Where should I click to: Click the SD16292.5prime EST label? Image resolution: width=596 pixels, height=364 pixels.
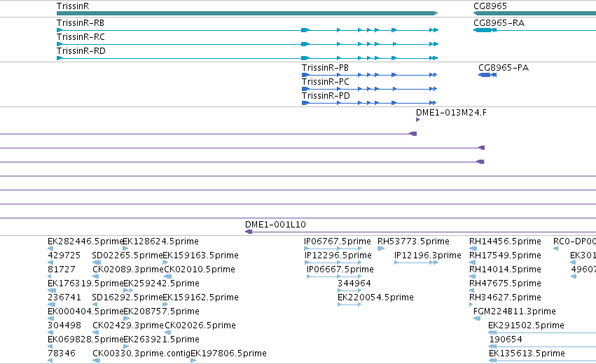(127, 297)
